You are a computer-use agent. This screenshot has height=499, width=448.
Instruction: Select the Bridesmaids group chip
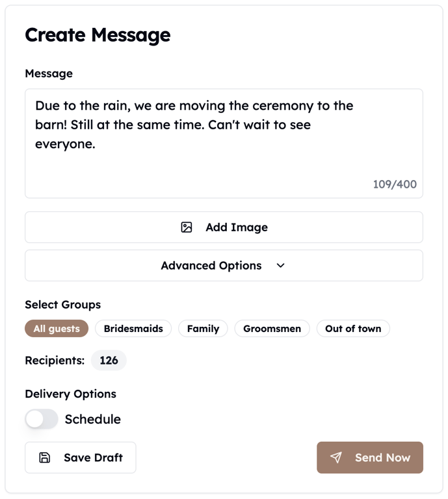(133, 329)
